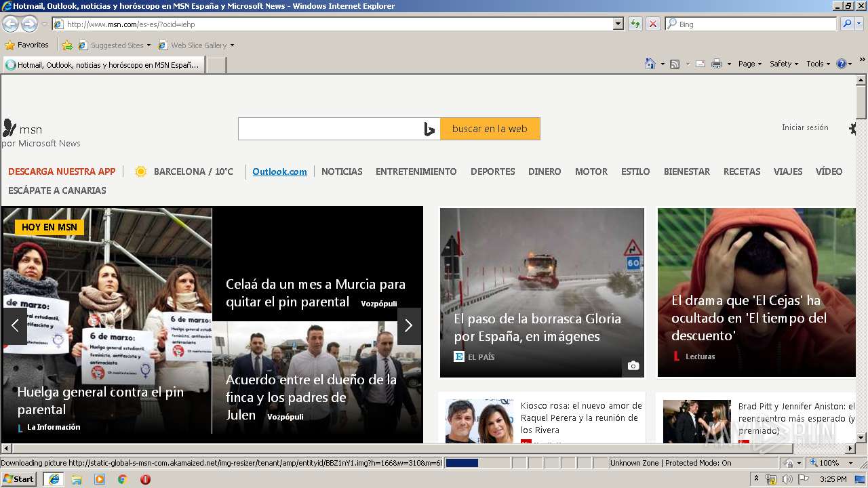The width and height of the screenshot is (868, 488).
Task: Open the ENTRETENIMIENTO navigation section
Action: click(416, 171)
